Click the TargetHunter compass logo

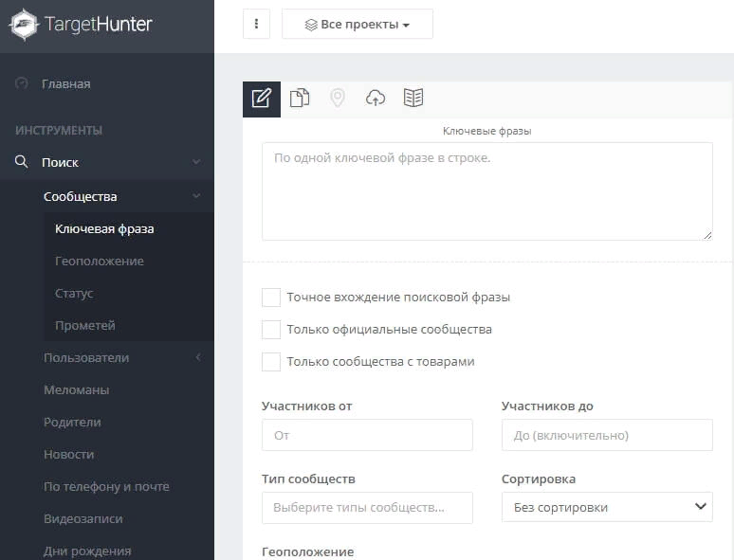(x=24, y=25)
